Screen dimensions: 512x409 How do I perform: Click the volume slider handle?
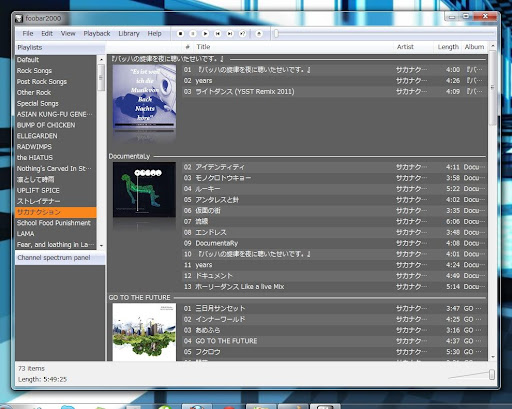pos(492,374)
